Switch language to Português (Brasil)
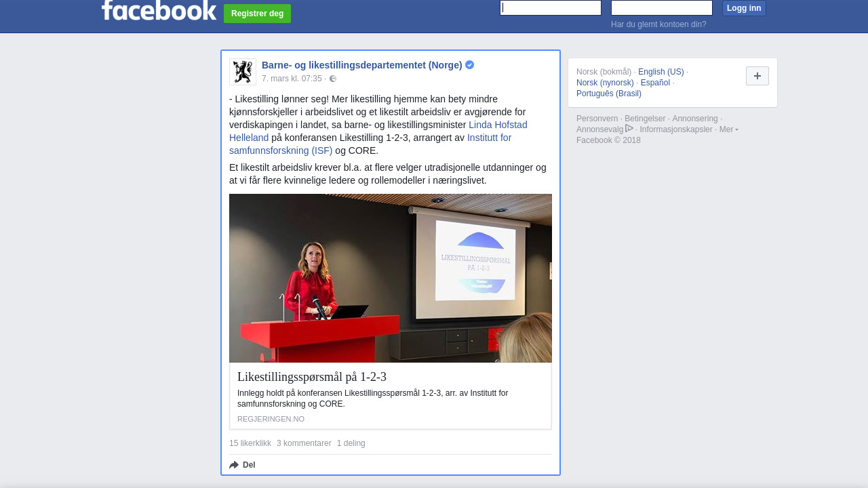 (x=609, y=94)
